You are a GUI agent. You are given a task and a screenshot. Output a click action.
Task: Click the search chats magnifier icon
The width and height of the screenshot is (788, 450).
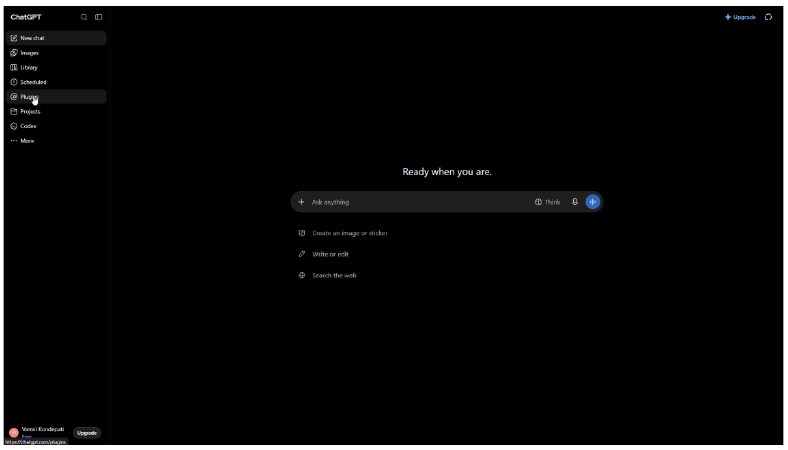pyautogui.click(x=84, y=17)
